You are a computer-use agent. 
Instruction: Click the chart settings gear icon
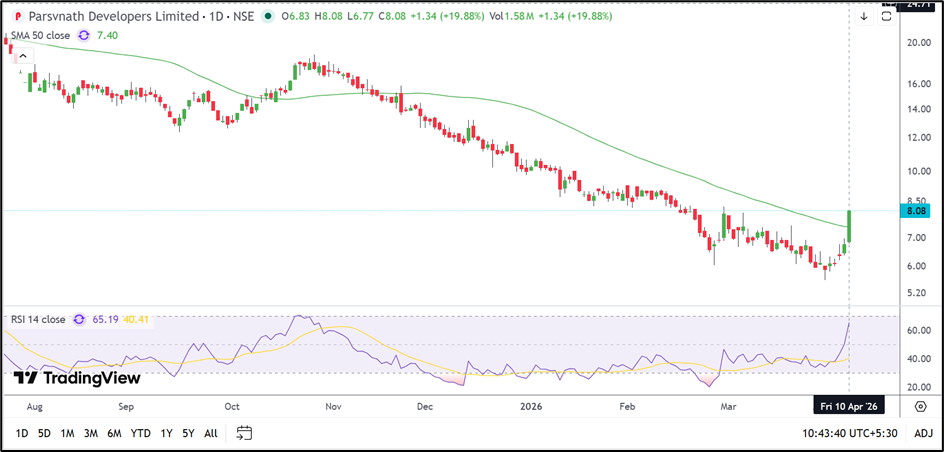920,406
